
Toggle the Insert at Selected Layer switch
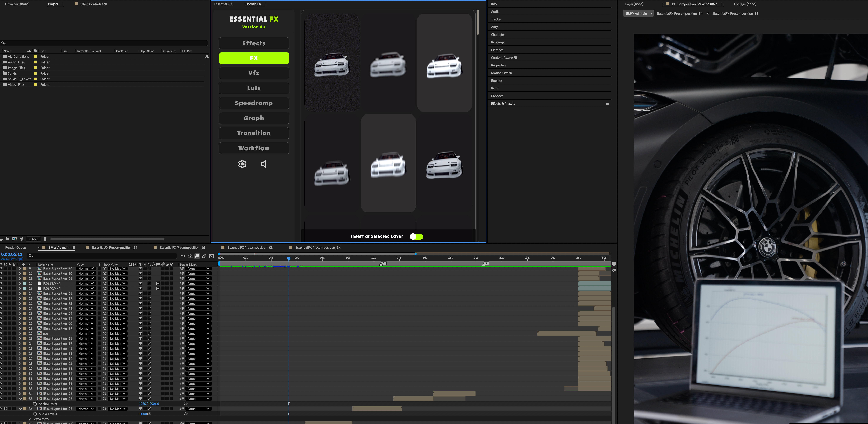pos(416,237)
